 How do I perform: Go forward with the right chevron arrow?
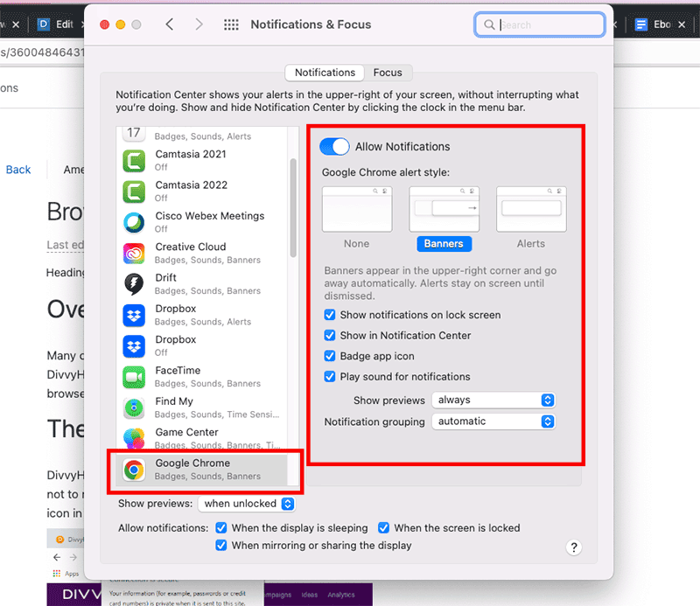pyautogui.click(x=199, y=24)
